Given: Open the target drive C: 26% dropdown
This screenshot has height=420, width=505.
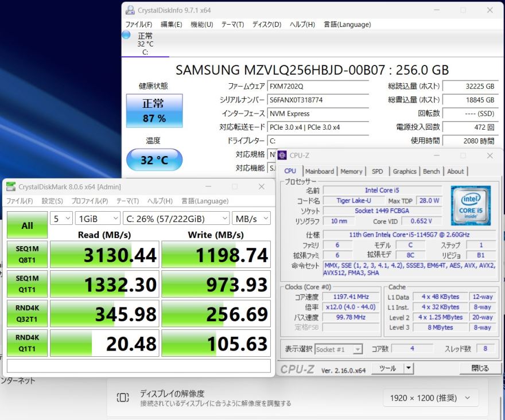Looking at the screenshot, I should click(176, 219).
